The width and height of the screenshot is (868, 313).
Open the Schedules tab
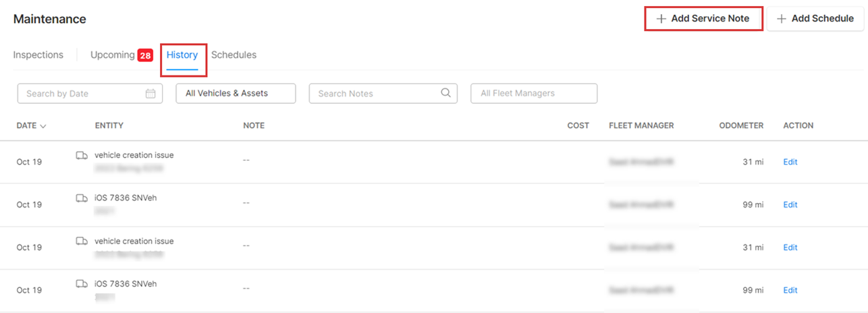coord(234,55)
